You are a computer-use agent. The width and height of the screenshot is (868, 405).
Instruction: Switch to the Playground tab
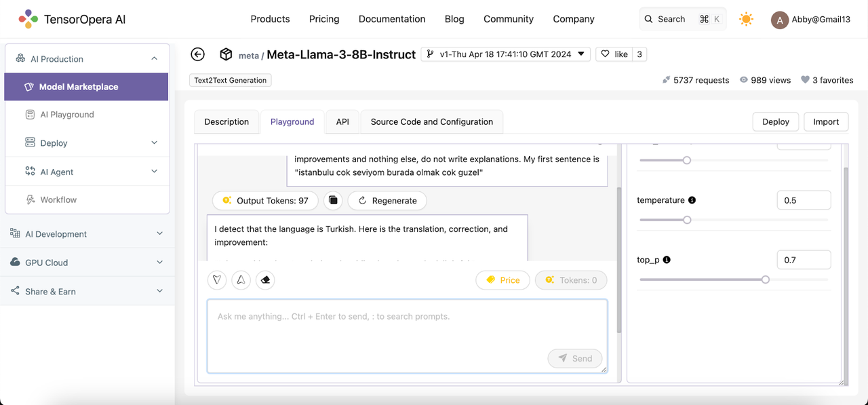tap(292, 121)
